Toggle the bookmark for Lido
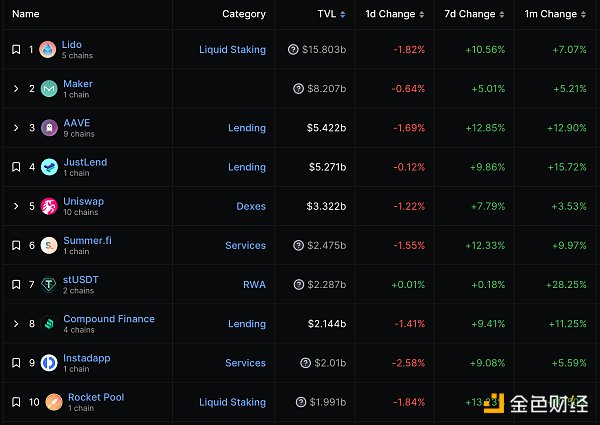This screenshot has height=425, width=600. click(16, 50)
